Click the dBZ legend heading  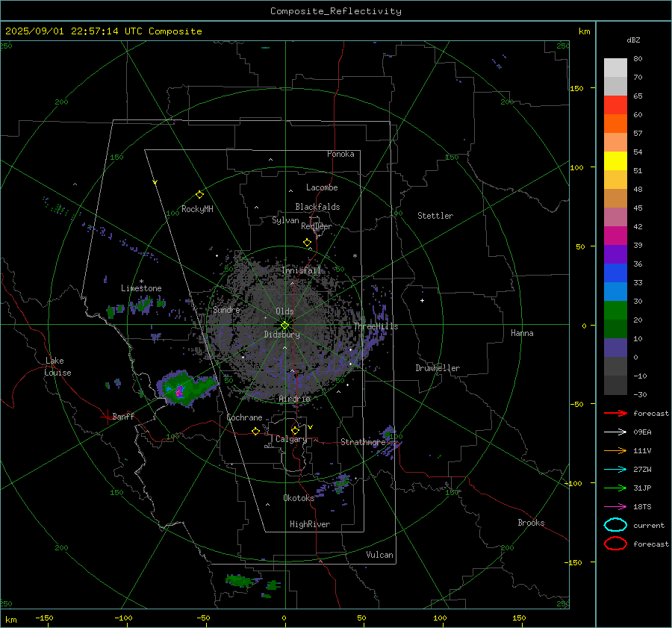633,40
